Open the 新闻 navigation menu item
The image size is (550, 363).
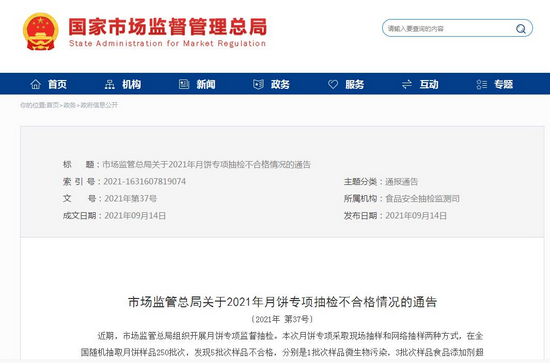coord(206,84)
